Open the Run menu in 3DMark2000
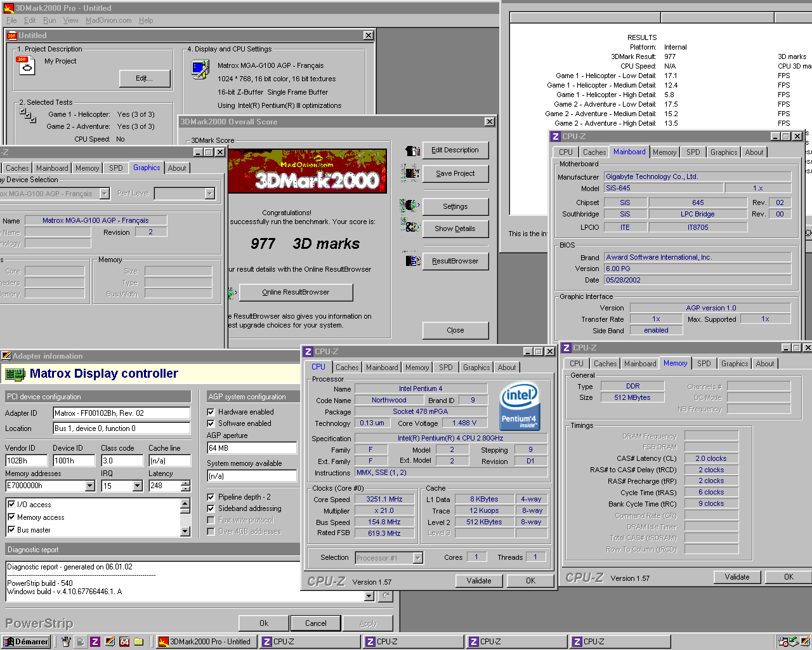812x650 pixels. (x=49, y=20)
